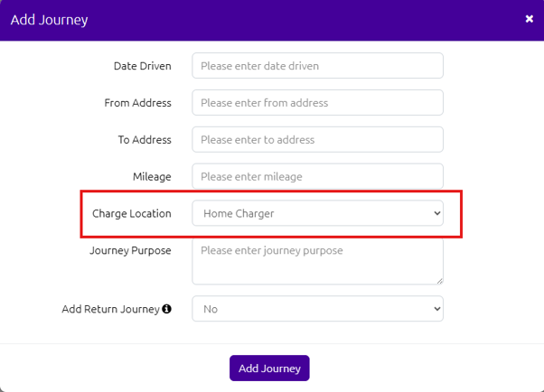
Task: Click the Add Return Journey label text
Action: tap(110, 309)
